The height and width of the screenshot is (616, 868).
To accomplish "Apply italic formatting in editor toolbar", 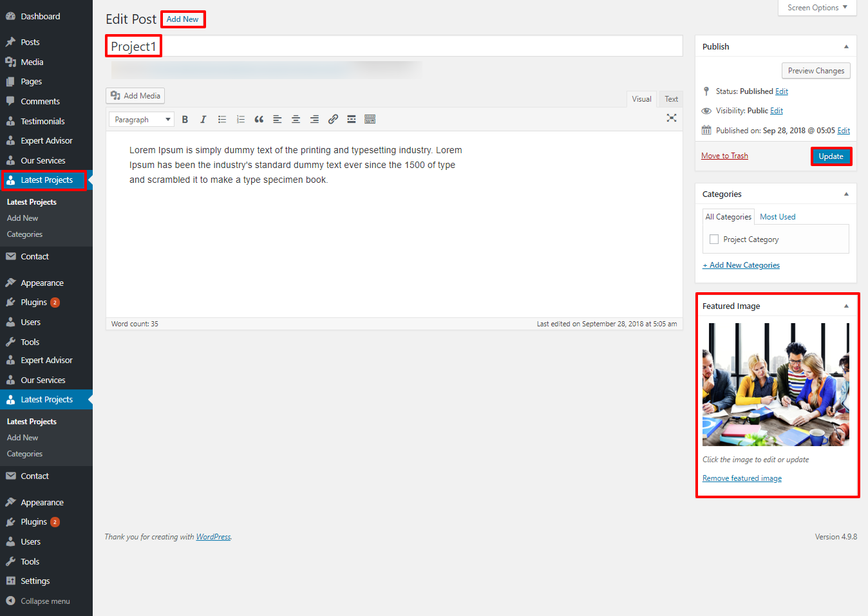I will tap(203, 120).
